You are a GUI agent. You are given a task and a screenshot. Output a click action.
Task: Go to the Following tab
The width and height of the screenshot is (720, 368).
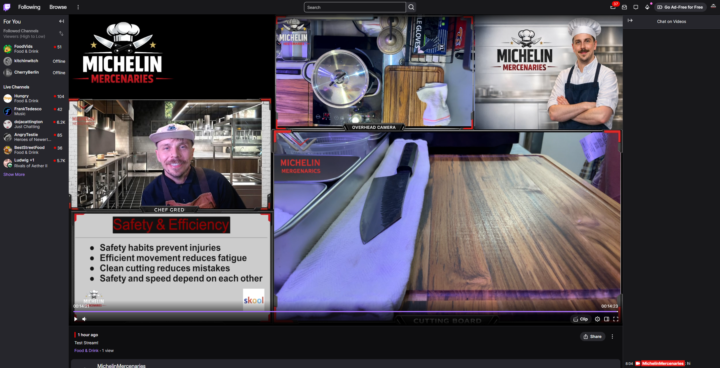click(x=29, y=7)
